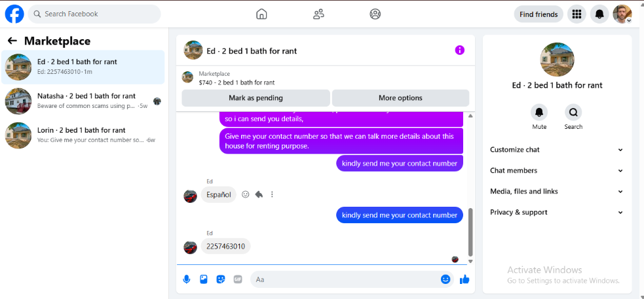
Task: Open Natasha's 2 bed 1 bath conversation
Action: point(83,101)
